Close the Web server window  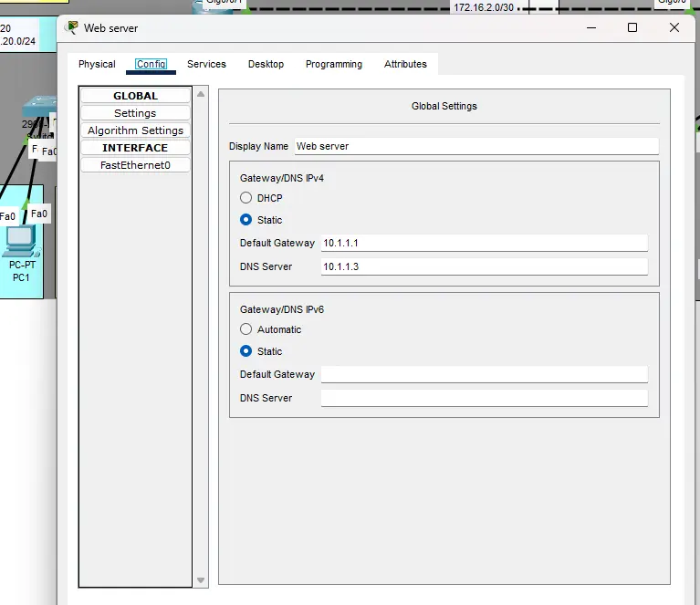click(674, 27)
